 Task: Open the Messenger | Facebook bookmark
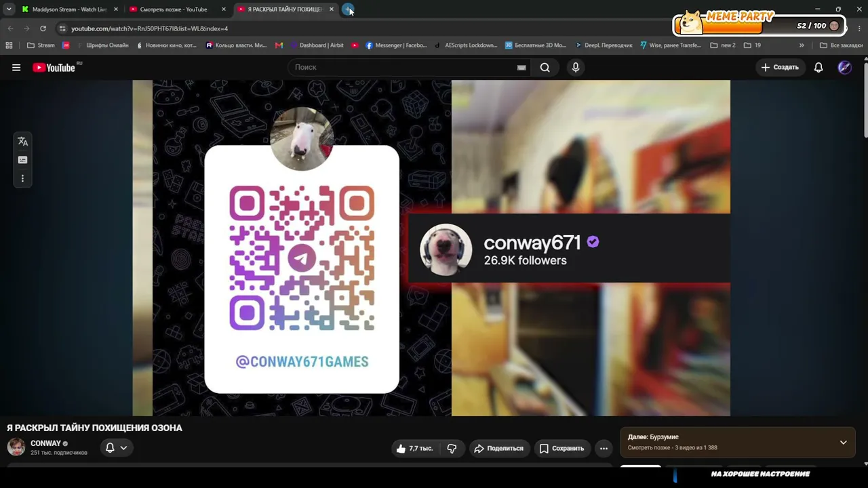[397, 45]
